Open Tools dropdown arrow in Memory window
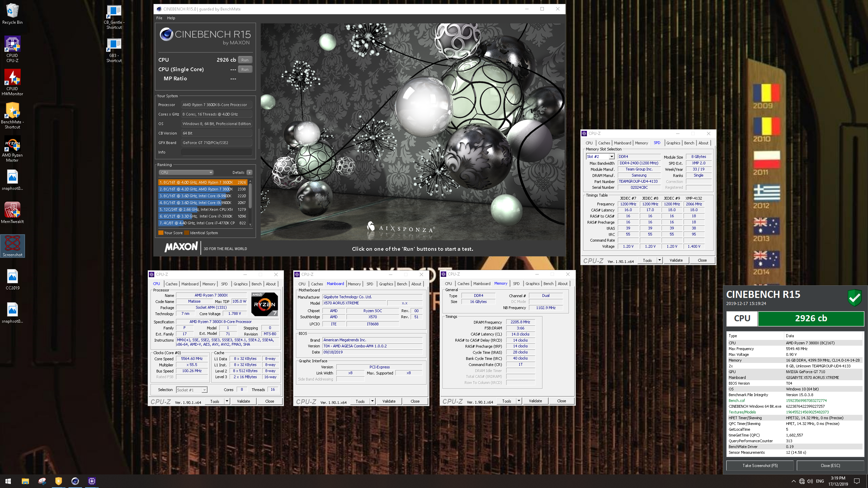 click(x=519, y=401)
